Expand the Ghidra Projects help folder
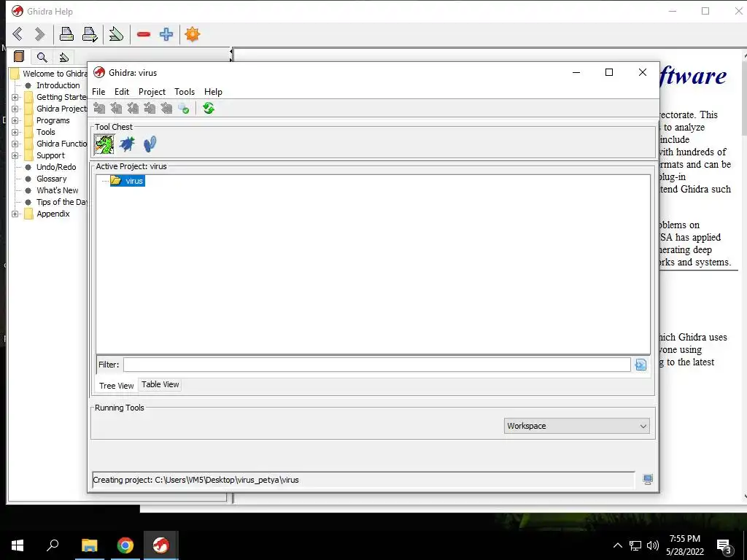Screen dimensions: 747x560 click(15, 109)
